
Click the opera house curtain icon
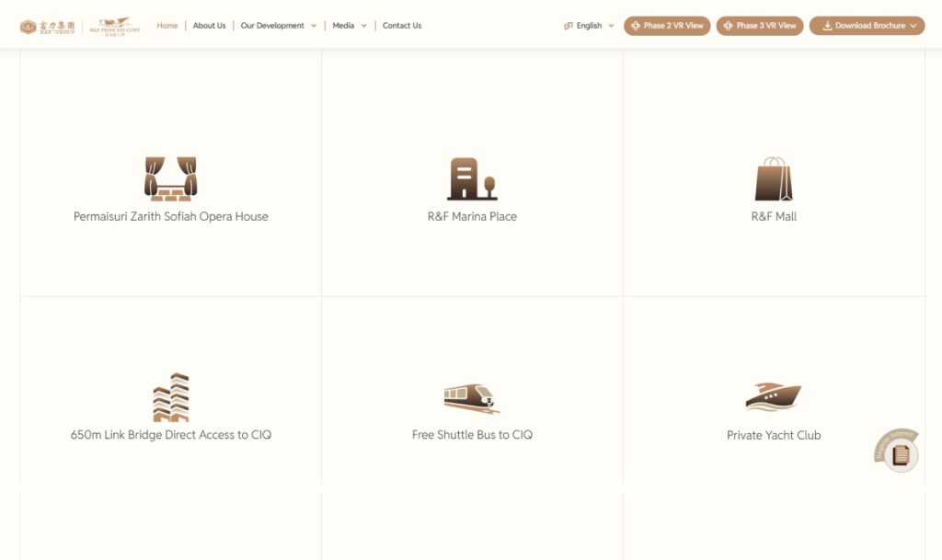170,179
